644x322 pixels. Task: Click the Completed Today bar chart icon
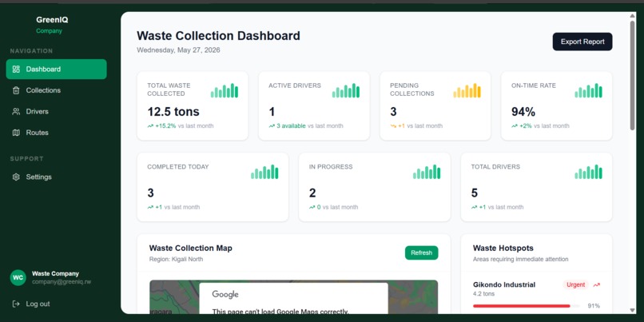point(264,172)
